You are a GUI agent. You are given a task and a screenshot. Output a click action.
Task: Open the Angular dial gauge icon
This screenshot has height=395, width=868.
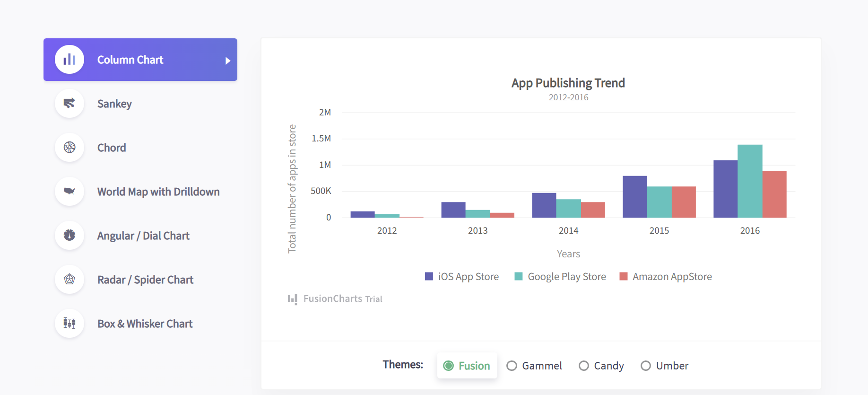(69, 235)
